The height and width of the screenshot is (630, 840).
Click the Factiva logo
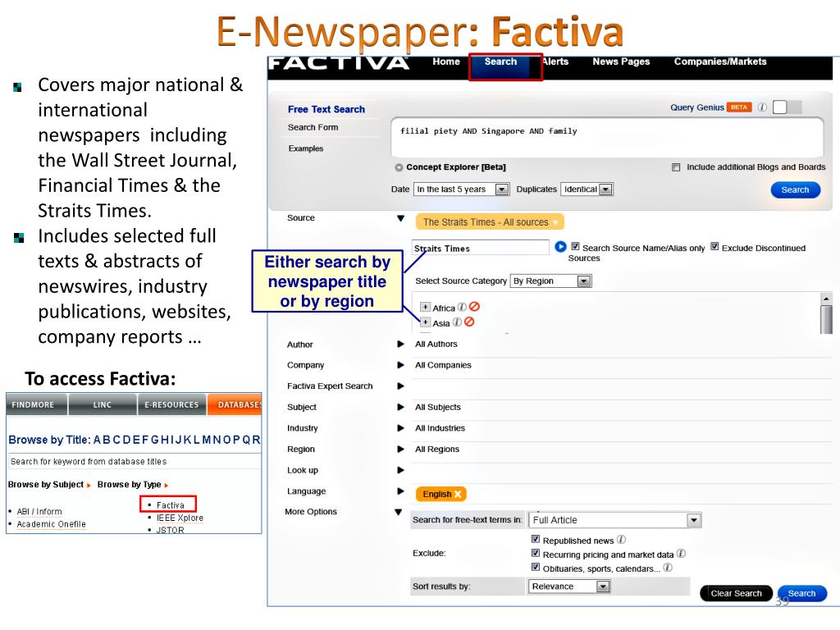pyautogui.click(x=339, y=63)
